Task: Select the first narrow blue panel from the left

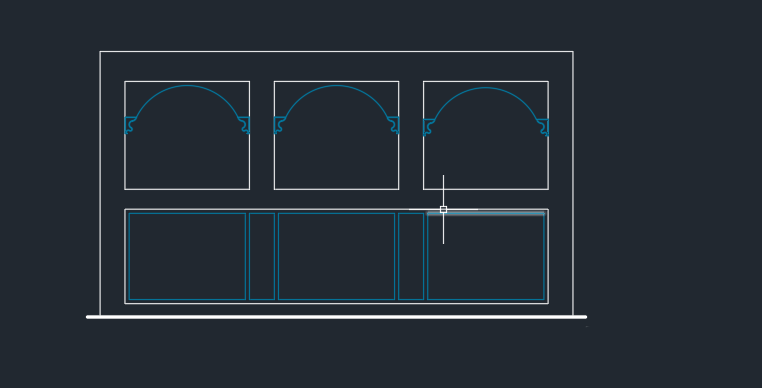Action: 262,256
